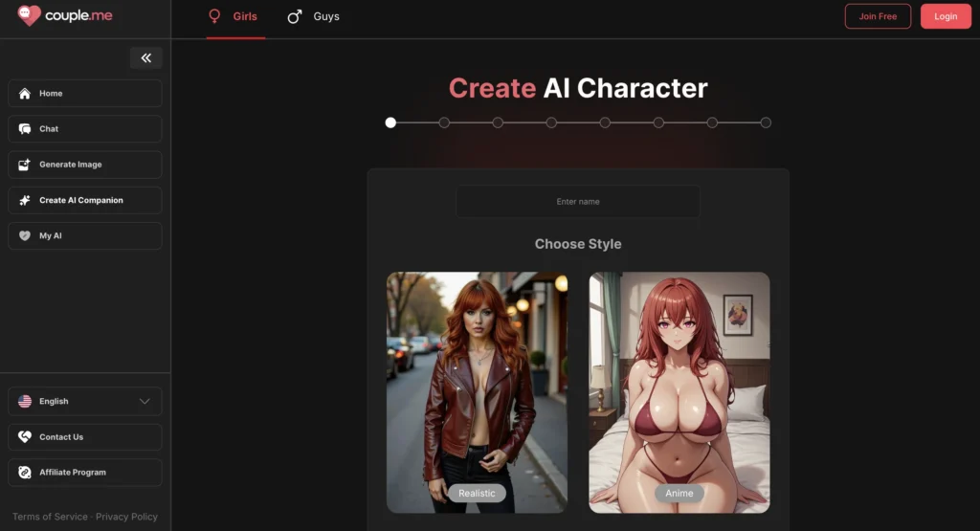Click the My AI heart icon
980x531 pixels.
(x=25, y=235)
